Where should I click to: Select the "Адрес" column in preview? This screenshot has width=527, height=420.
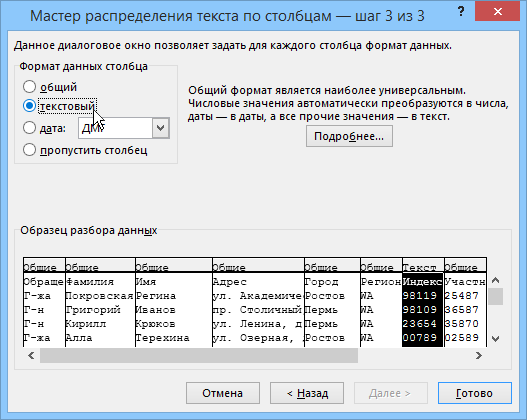click(230, 282)
